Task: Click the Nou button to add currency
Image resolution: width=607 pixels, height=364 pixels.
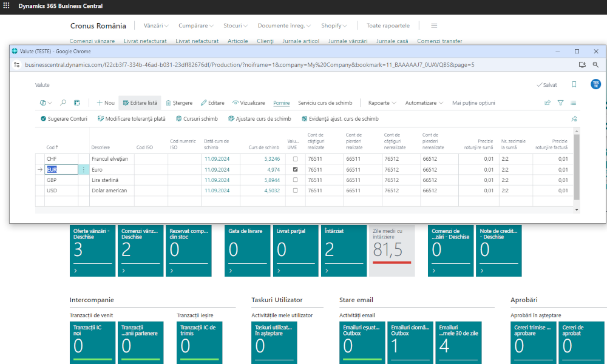Action: (105, 103)
